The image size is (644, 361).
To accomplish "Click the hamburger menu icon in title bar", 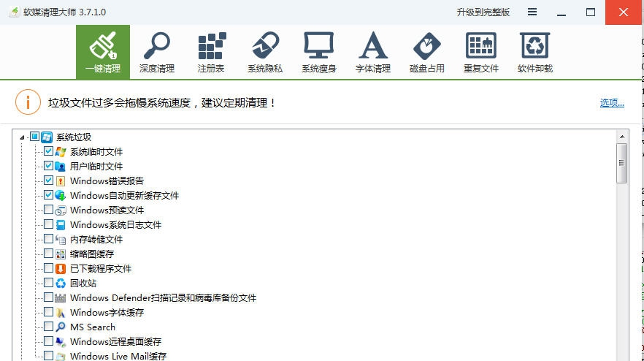I will 532,12.
